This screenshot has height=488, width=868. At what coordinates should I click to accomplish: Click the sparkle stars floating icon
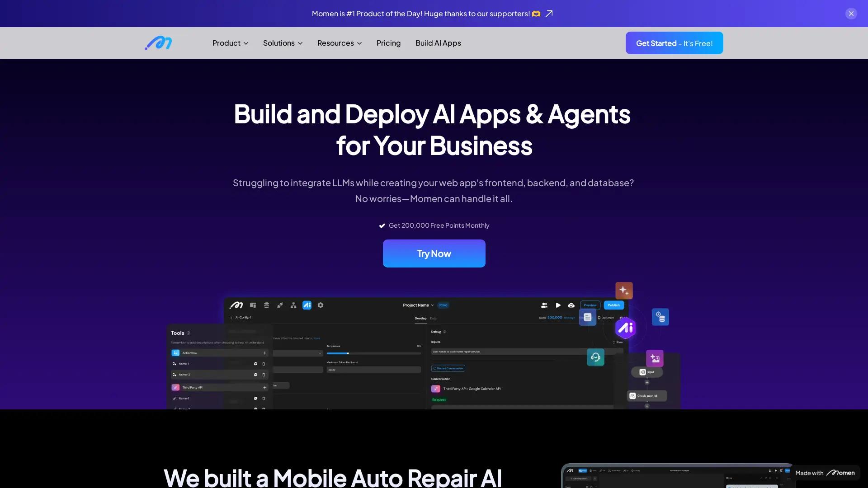point(624,291)
